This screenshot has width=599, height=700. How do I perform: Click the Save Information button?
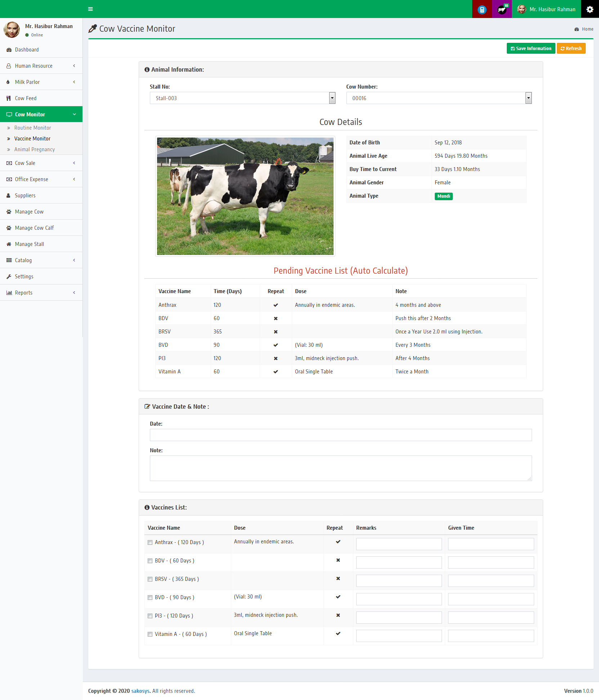pos(531,48)
